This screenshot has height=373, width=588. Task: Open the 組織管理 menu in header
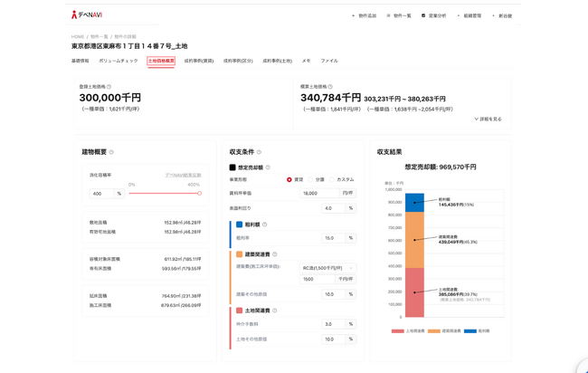(469, 15)
